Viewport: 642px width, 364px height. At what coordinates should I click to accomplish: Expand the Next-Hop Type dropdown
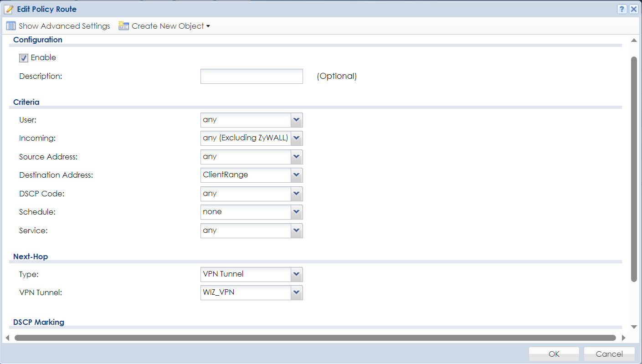297,274
